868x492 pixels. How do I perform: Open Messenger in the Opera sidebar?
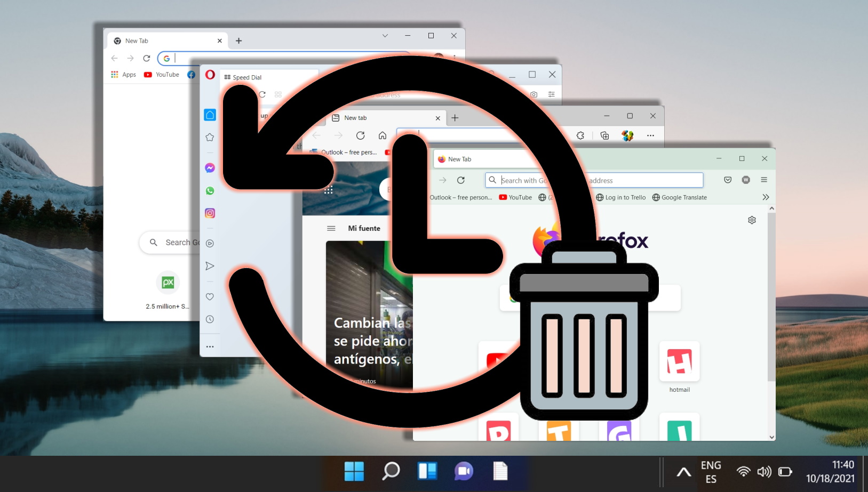tap(210, 168)
